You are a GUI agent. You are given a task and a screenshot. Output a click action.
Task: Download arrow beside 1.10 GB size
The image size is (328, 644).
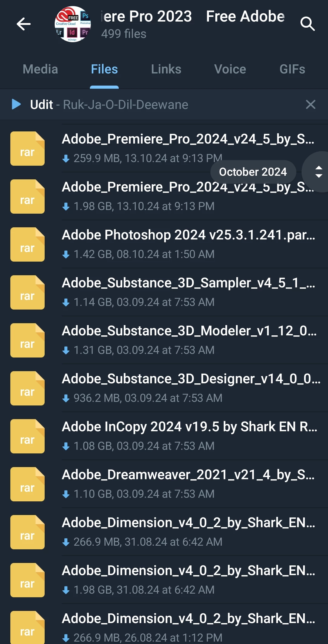66,494
